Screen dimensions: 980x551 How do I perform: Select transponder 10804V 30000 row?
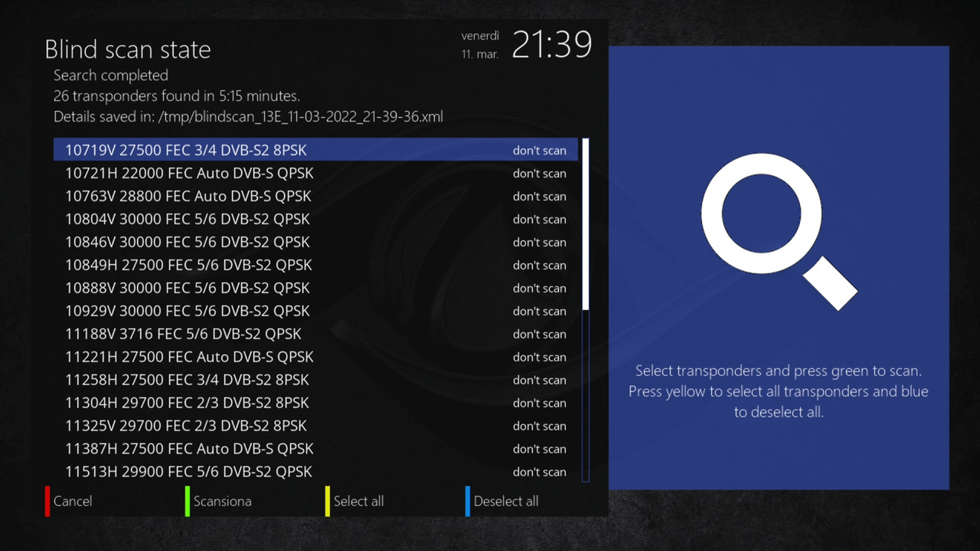pos(315,219)
